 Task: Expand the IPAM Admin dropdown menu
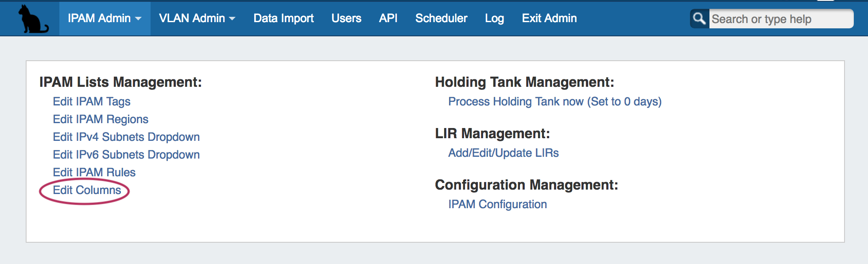tap(105, 18)
